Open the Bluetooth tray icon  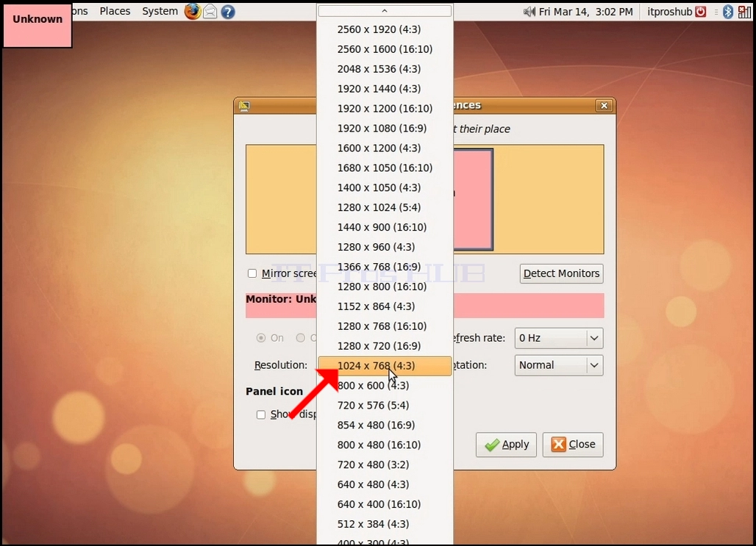point(728,12)
